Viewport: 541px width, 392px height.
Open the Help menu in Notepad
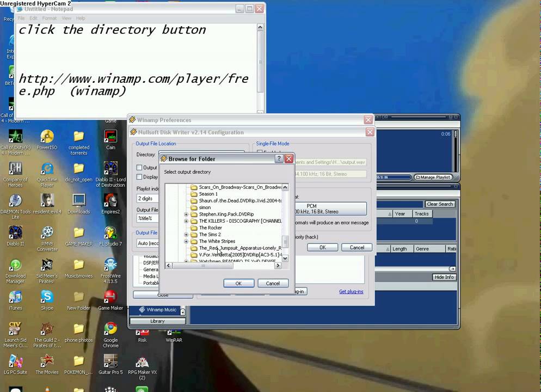tap(81, 19)
